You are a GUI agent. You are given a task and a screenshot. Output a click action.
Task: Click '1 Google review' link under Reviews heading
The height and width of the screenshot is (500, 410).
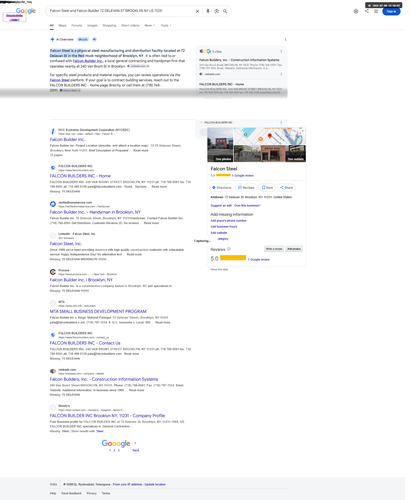click(259, 259)
